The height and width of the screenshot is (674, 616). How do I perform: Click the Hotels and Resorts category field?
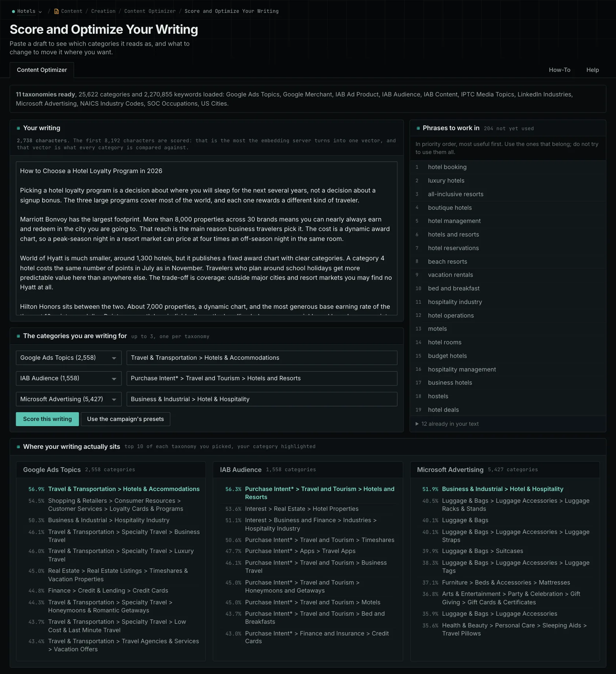tap(262, 378)
